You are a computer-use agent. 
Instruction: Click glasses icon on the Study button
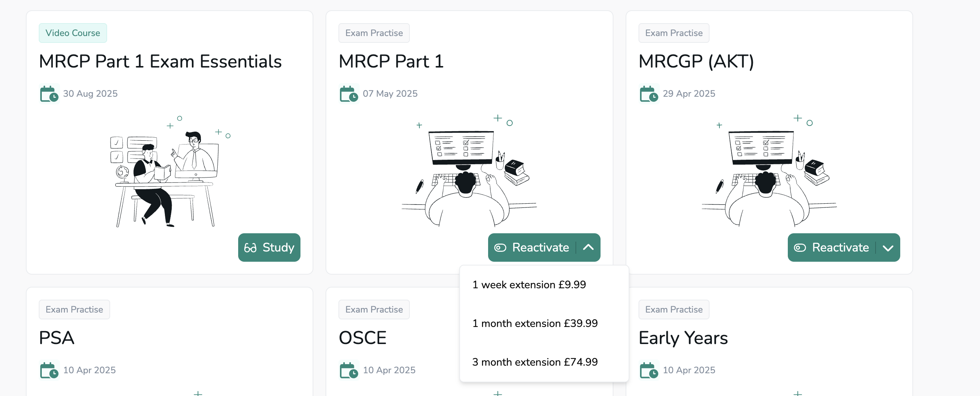[250, 248]
